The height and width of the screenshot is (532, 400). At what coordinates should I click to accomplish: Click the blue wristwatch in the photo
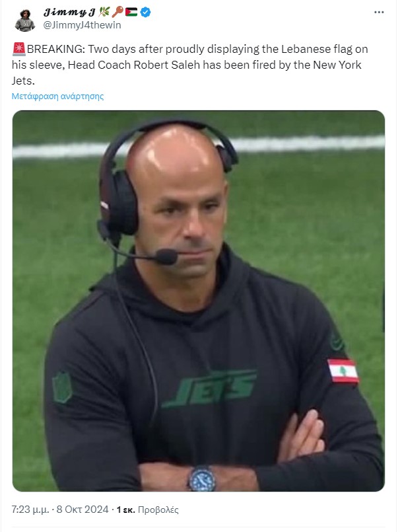(x=202, y=478)
